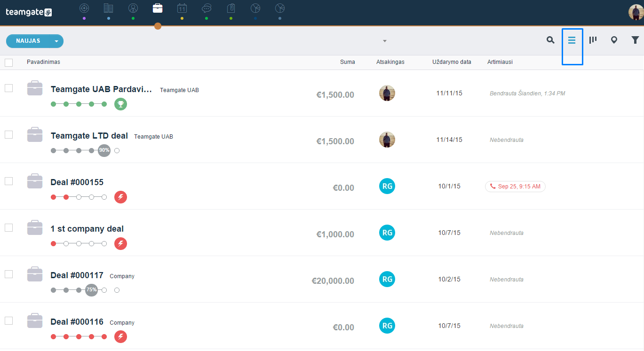Open the filter funnel icon

click(x=635, y=40)
